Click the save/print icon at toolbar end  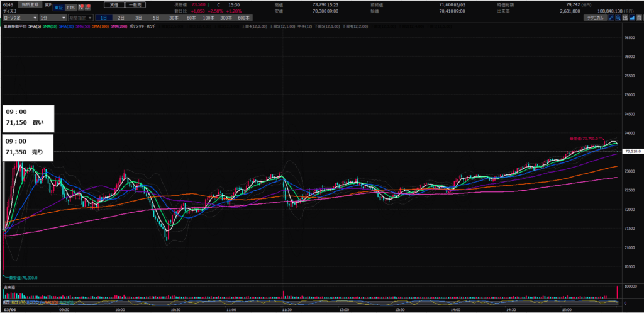pos(640,18)
